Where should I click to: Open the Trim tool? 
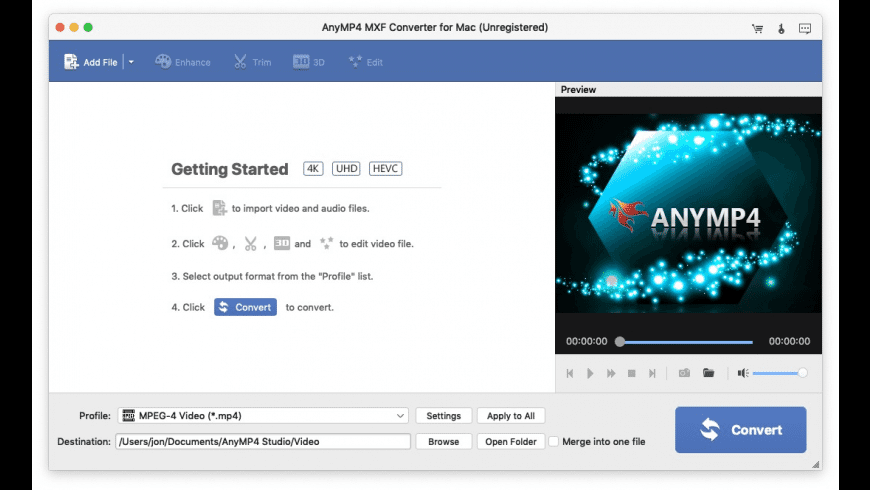click(252, 62)
